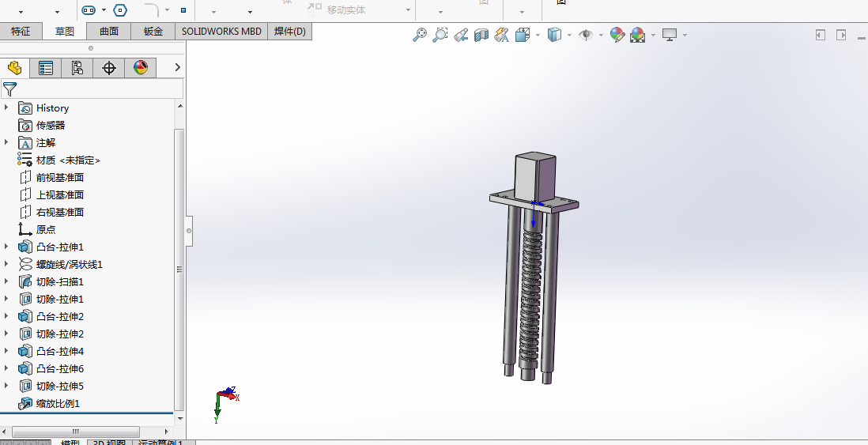Select 传感器 in feature tree
The height and width of the screenshot is (445, 868).
51,125
